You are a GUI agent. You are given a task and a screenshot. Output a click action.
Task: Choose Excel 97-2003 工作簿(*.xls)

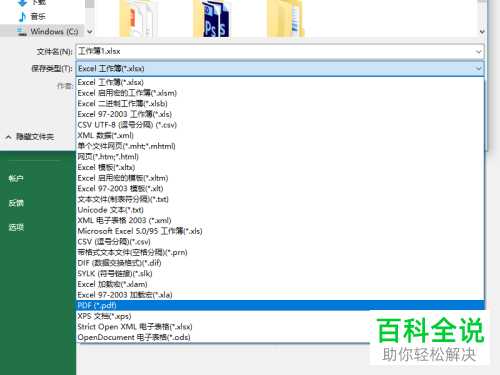[280, 114]
